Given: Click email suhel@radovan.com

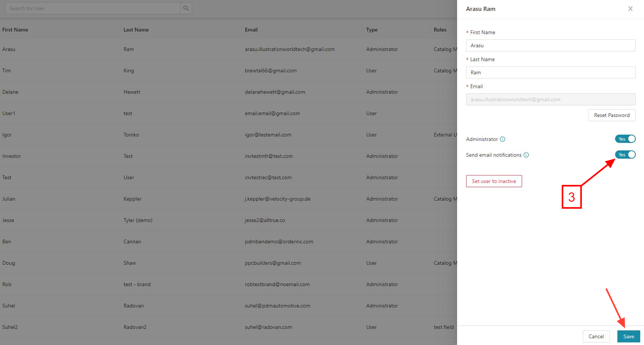Looking at the screenshot, I should [268, 327].
